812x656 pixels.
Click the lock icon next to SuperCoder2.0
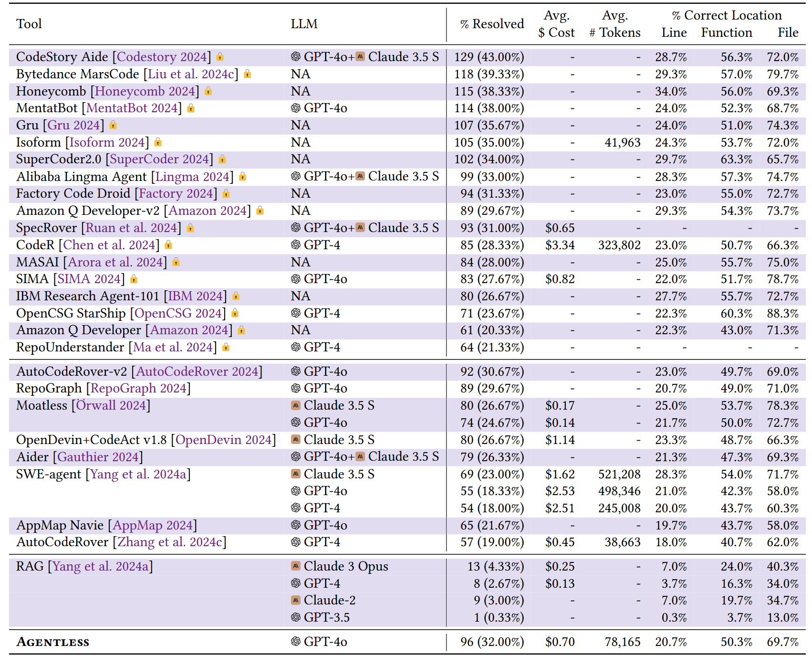[222, 159]
